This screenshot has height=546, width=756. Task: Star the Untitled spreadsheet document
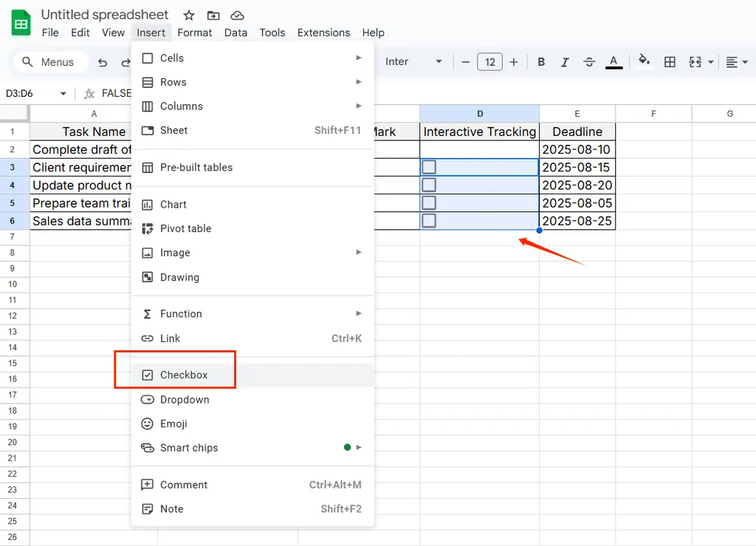click(x=189, y=16)
